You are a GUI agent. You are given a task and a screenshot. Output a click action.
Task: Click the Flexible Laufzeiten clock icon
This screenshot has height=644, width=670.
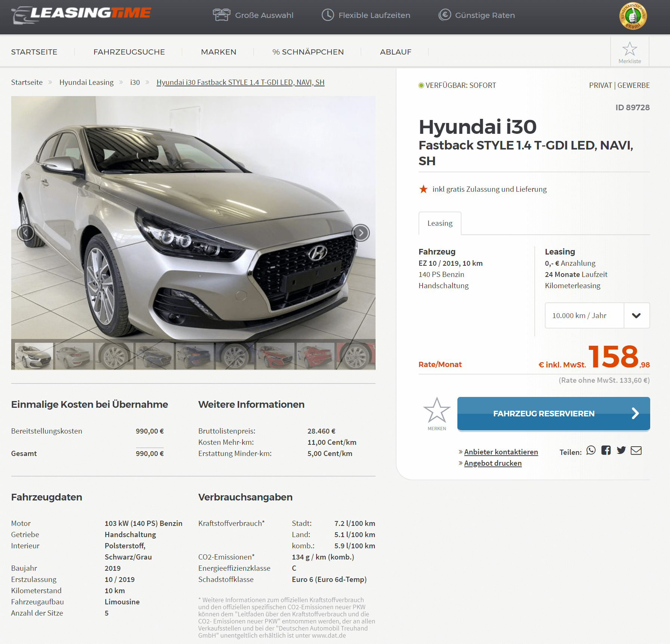(328, 15)
